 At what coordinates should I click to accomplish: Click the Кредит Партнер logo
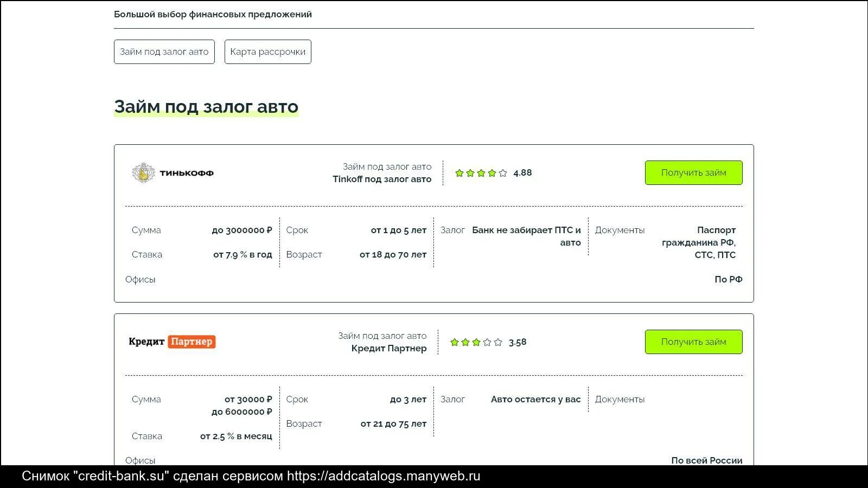click(x=172, y=342)
